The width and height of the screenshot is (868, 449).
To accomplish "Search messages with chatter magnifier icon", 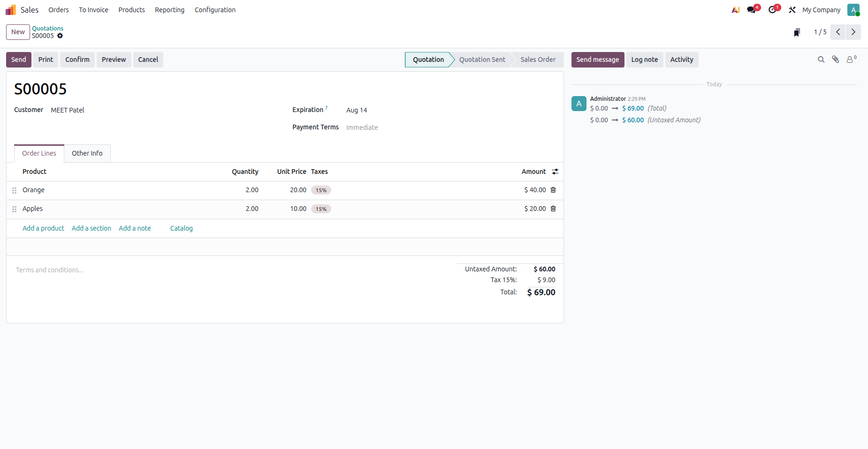I will point(821,60).
